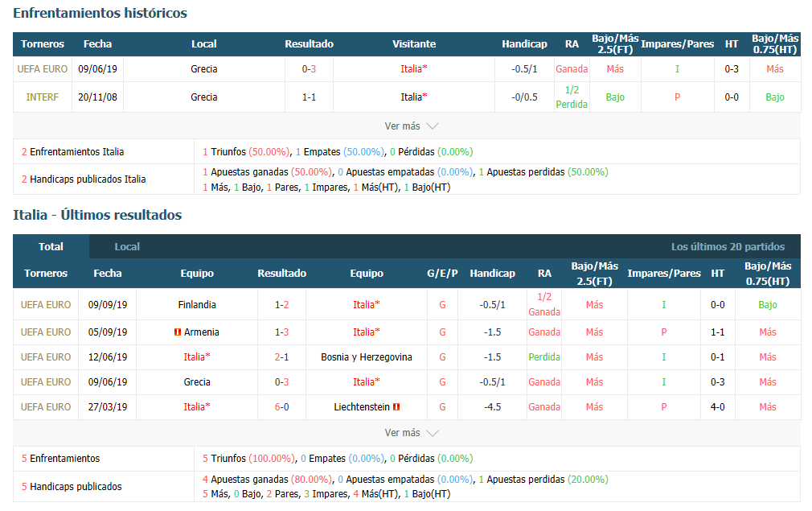The height and width of the screenshot is (511, 812).
Task: Open the INTERF tournament link
Action: click(x=43, y=97)
